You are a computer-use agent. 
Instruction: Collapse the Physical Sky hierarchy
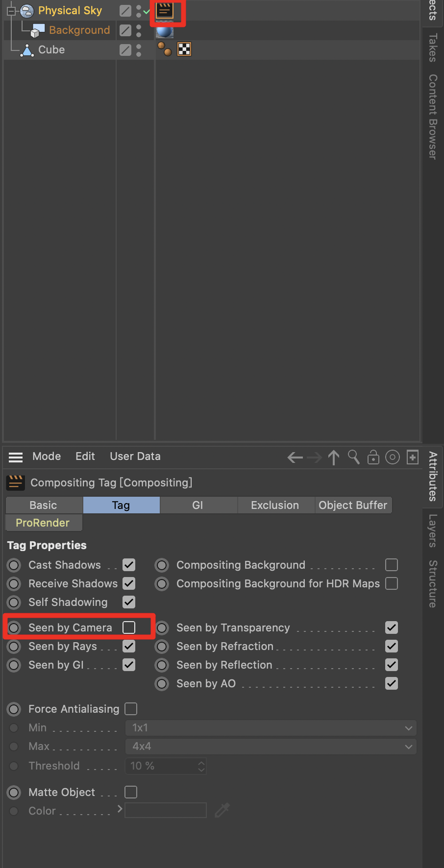(11, 11)
